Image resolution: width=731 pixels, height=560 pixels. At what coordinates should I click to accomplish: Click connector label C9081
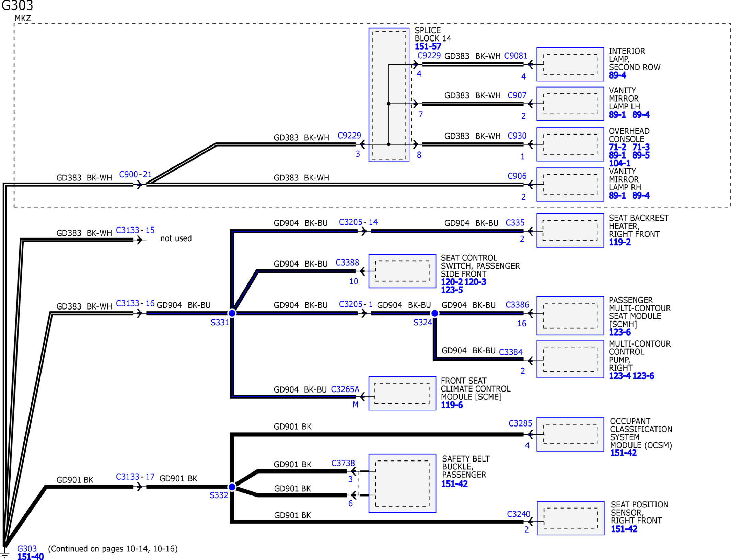point(515,56)
